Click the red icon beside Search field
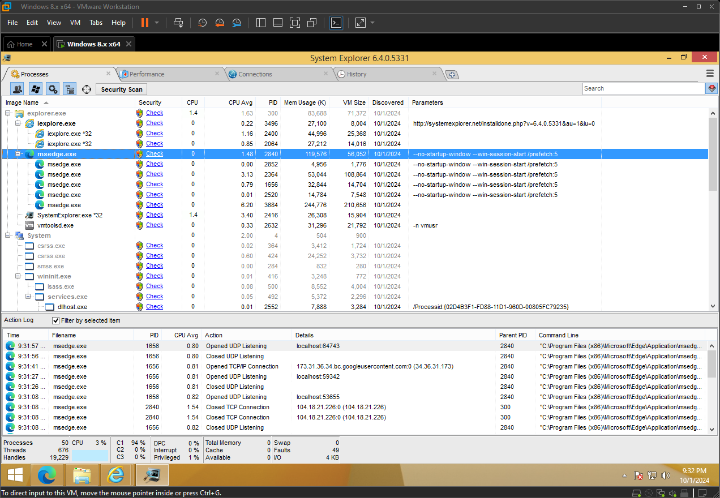This screenshot has height=498, width=720. pos(712,89)
